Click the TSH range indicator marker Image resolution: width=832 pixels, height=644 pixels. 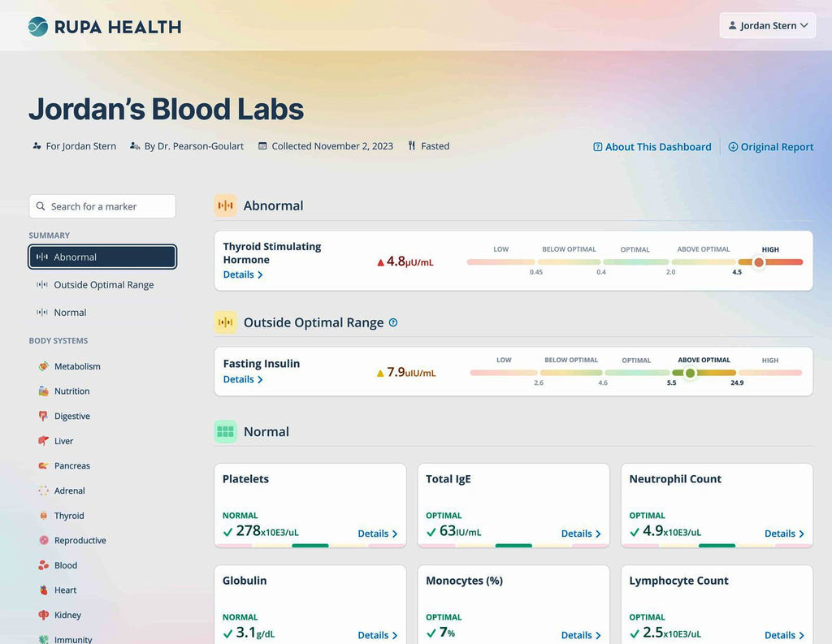[x=759, y=262]
